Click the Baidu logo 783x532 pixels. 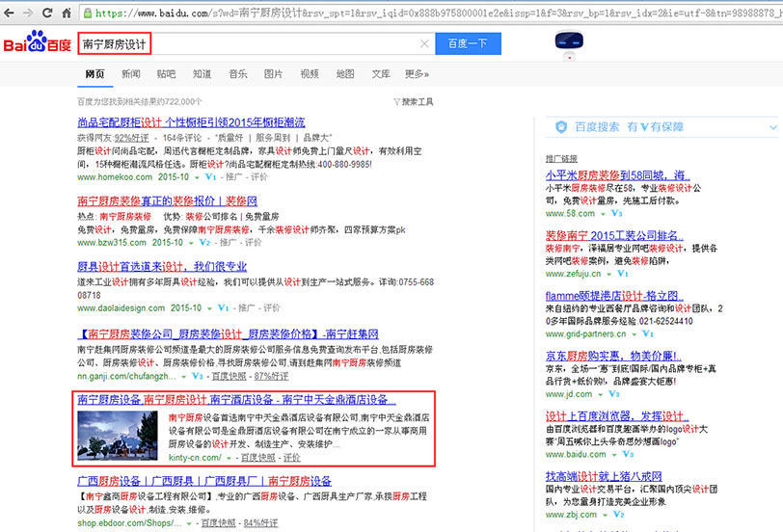point(38,41)
